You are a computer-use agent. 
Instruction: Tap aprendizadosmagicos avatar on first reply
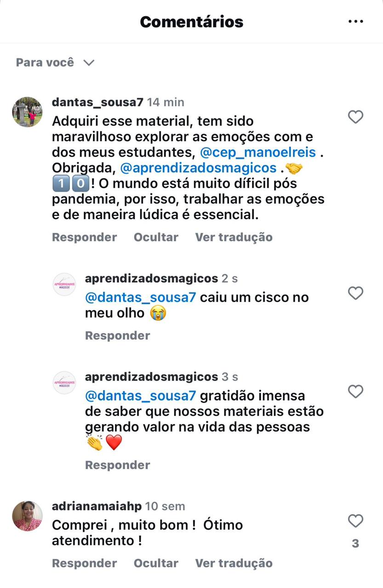coord(64,284)
